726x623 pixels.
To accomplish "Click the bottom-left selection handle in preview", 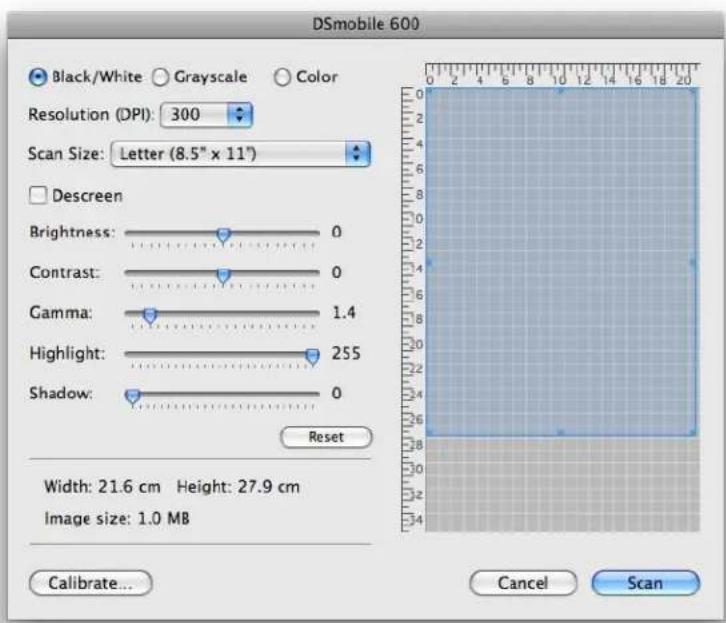I will coord(429,433).
